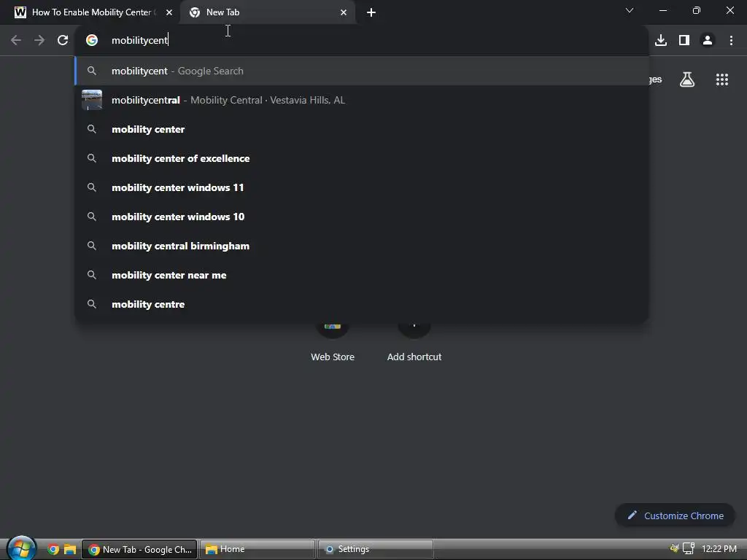Open the Chrome three-dot menu

click(731, 41)
